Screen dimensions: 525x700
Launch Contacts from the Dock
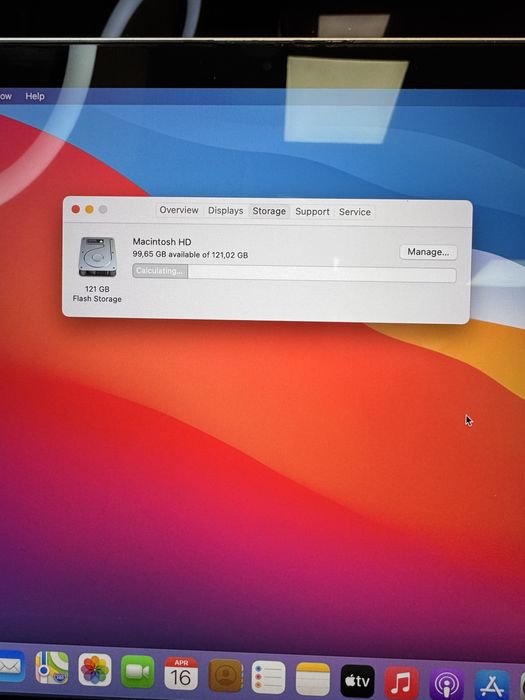pyautogui.click(x=225, y=675)
